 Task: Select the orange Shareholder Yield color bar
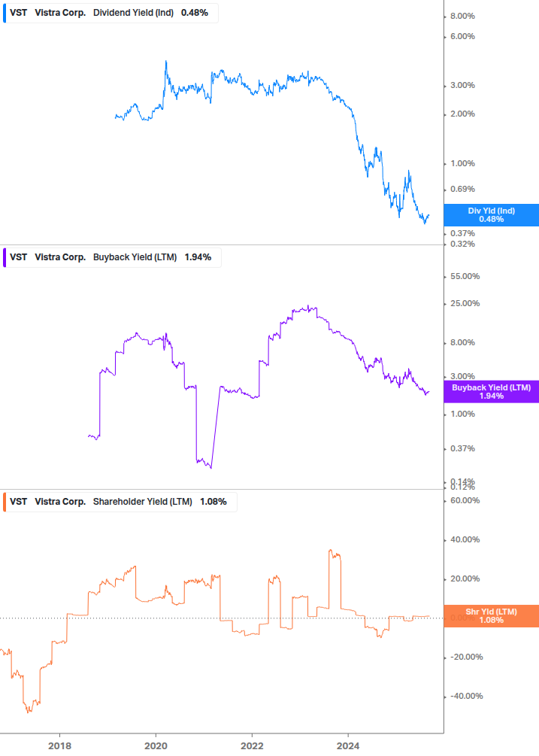(x=5, y=502)
